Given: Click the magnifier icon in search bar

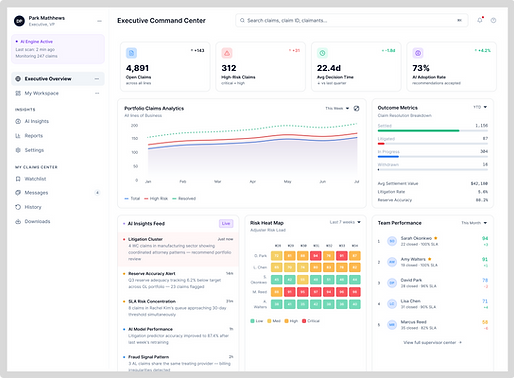Looking at the screenshot, I should point(242,20).
